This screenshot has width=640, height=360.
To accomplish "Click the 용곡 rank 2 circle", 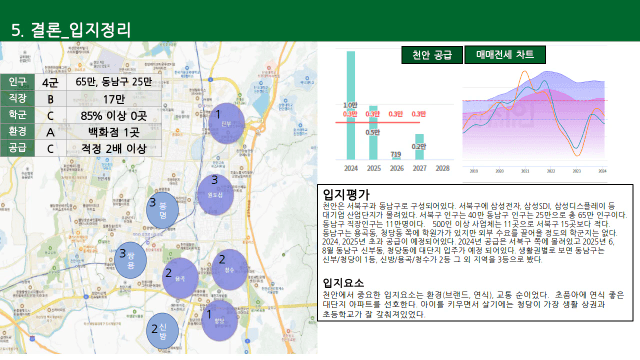I will (180, 278).
